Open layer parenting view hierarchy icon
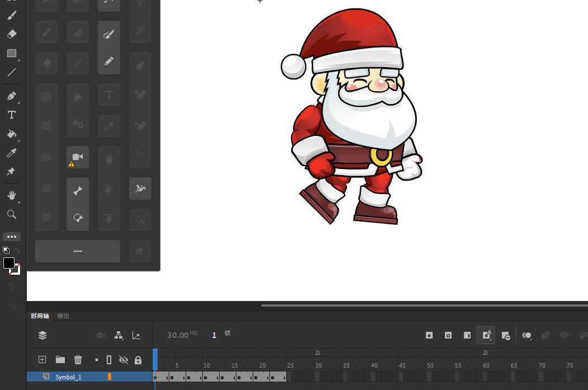The width and height of the screenshot is (588, 390). click(118, 335)
